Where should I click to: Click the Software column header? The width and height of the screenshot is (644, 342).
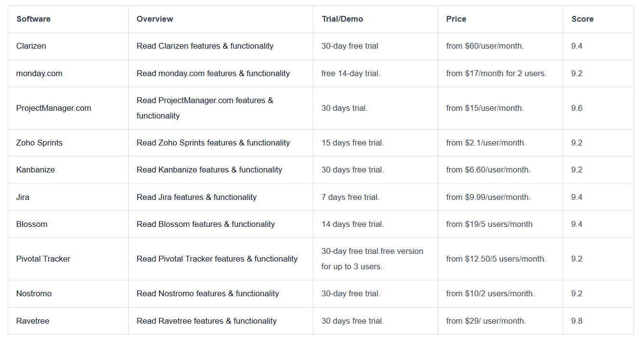[33, 19]
